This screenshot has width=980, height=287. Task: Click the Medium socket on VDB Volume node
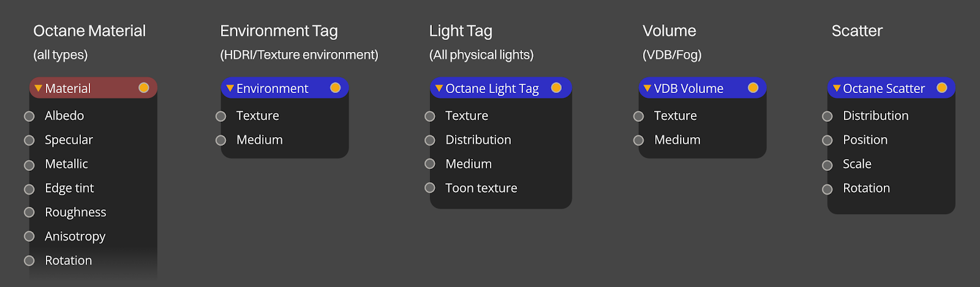pos(638,141)
